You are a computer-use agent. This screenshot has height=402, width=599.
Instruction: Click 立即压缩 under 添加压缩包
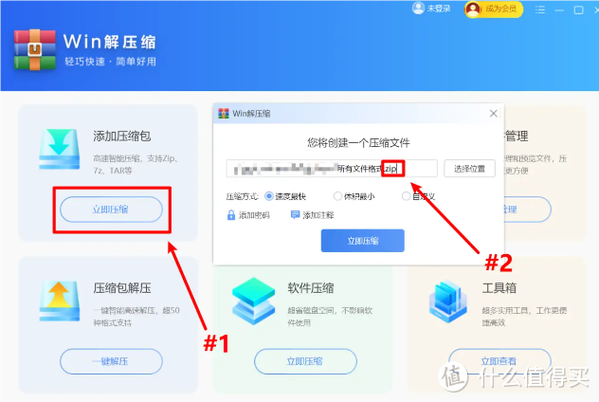coord(111,209)
